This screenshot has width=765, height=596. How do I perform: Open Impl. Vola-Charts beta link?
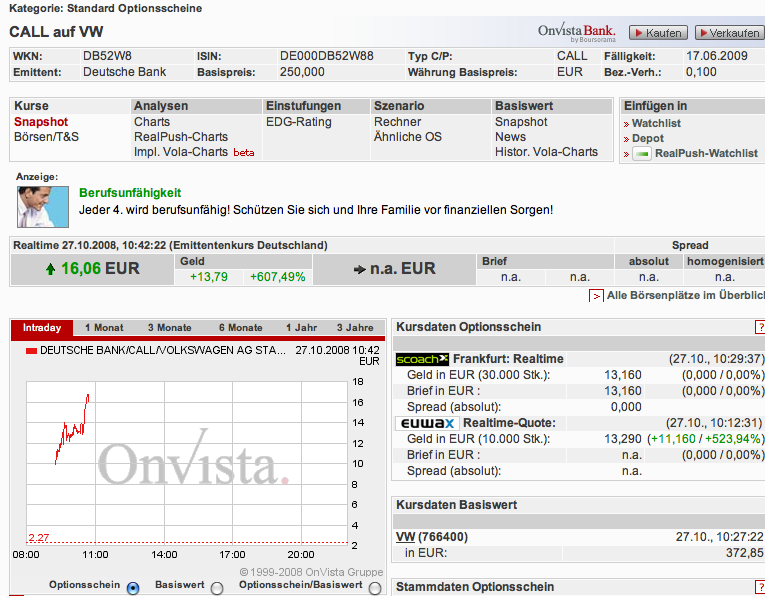click(194, 152)
